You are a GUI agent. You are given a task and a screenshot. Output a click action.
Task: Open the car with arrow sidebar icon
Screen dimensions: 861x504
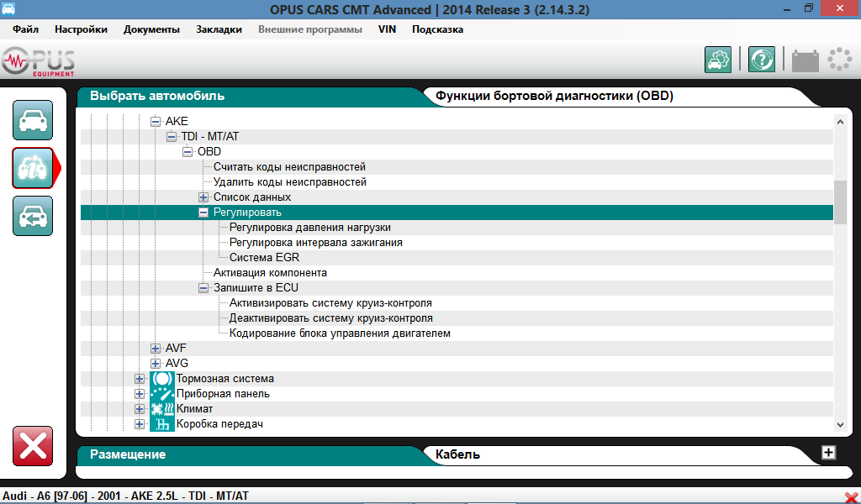(x=33, y=216)
